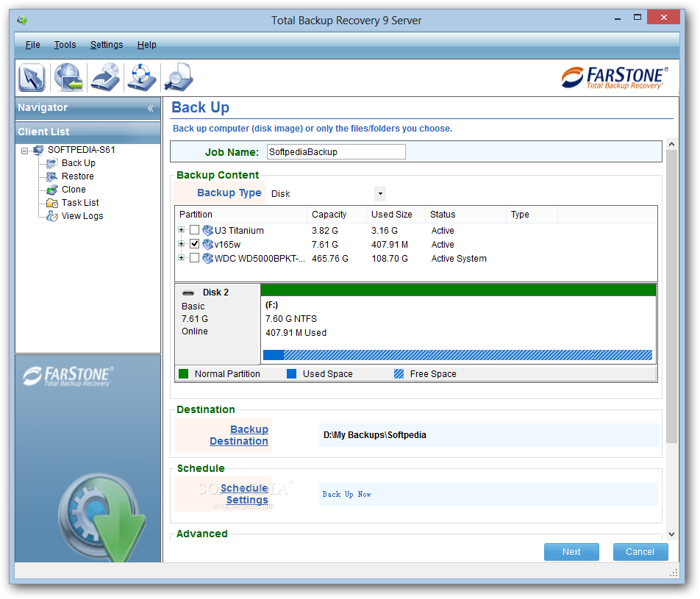Click the backup drive arrow toolbar icon
Screen dimensions: 700x599
coord(105,77)
